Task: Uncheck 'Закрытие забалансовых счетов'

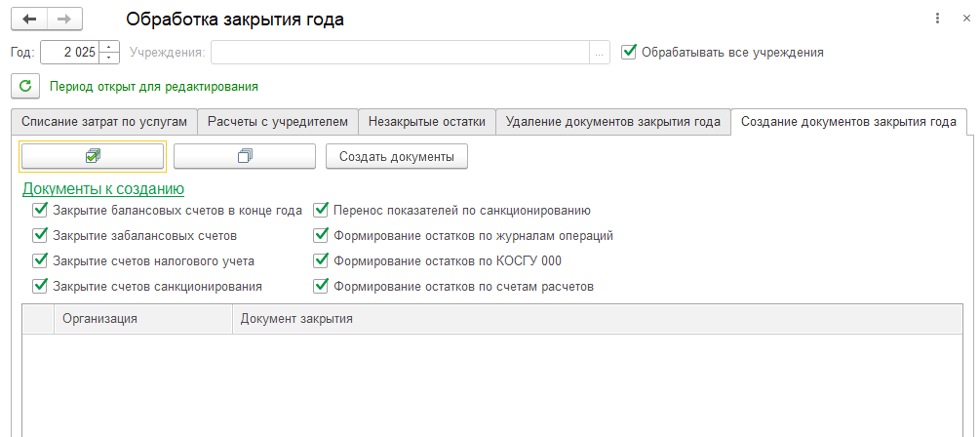Action: [40, 235]
